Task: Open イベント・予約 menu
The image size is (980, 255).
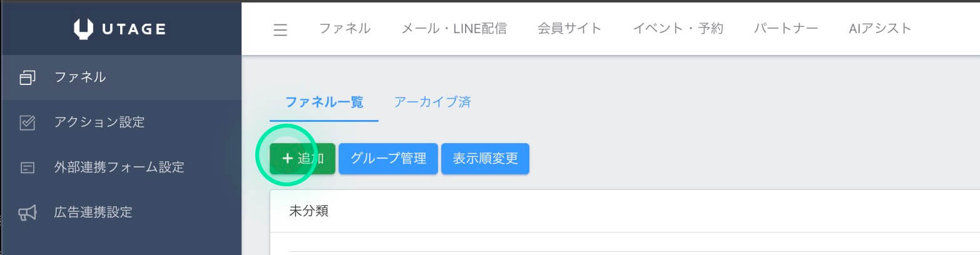Action: (678, 28)
